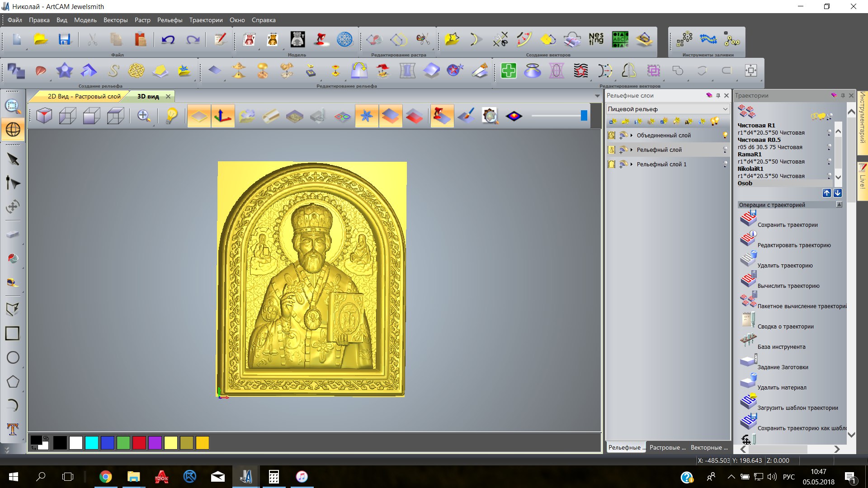The width and height of the screenshot is (868, 488).
Task: Select the zoom magnifier tool in left sidebar
Action: [13, 106]
